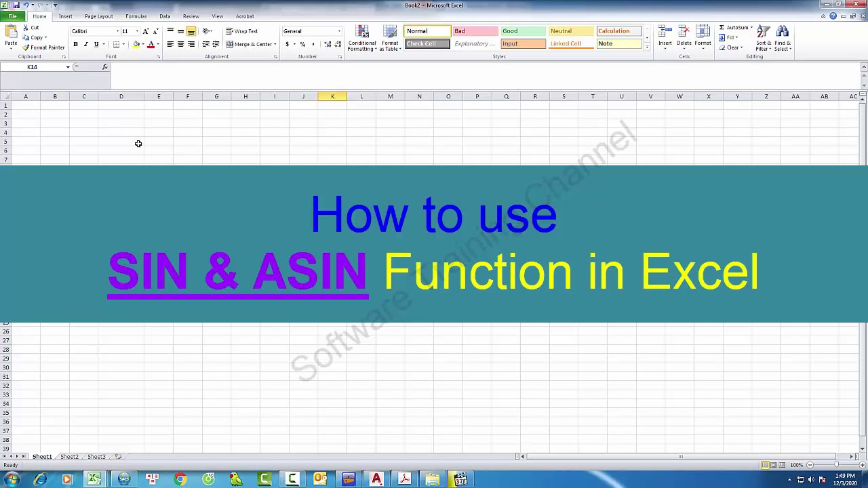868x488 pixels.
Task: Save workbook via quick access toolbar
Action: [x=16, y=5]
